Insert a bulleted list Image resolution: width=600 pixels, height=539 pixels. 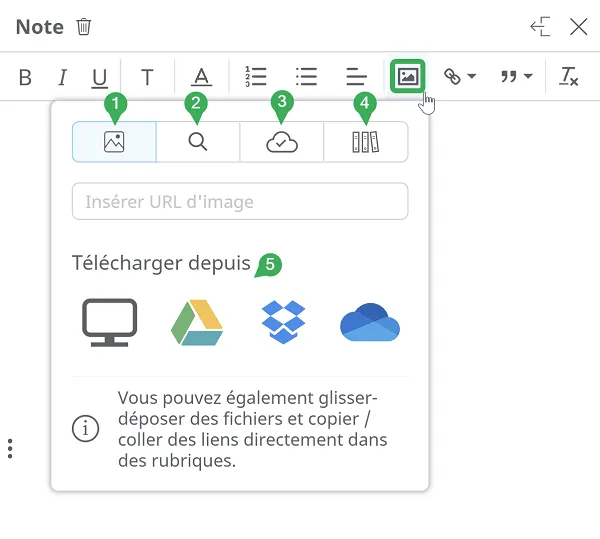[306, 77]
